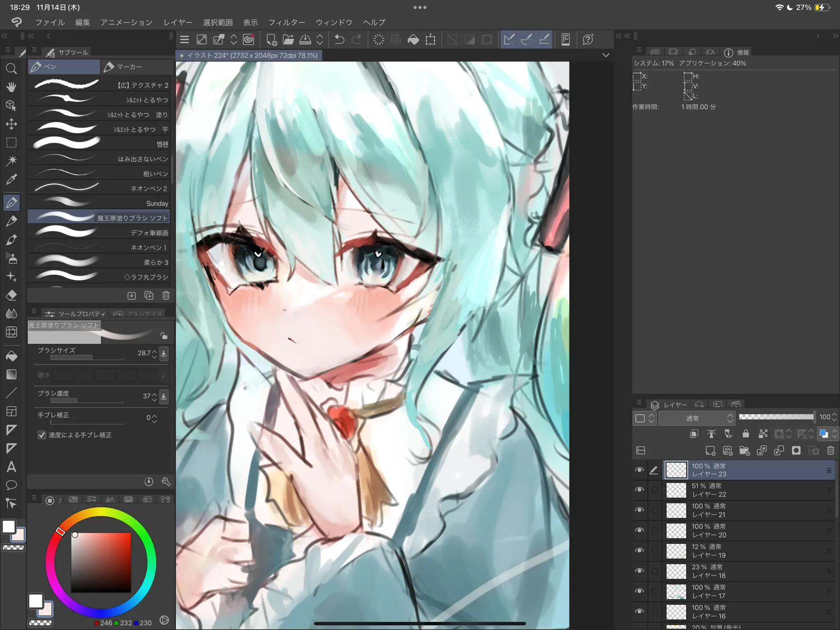Select the Fill bucket tool
This screenshot has height=630, width=840.
pos(11,356)
